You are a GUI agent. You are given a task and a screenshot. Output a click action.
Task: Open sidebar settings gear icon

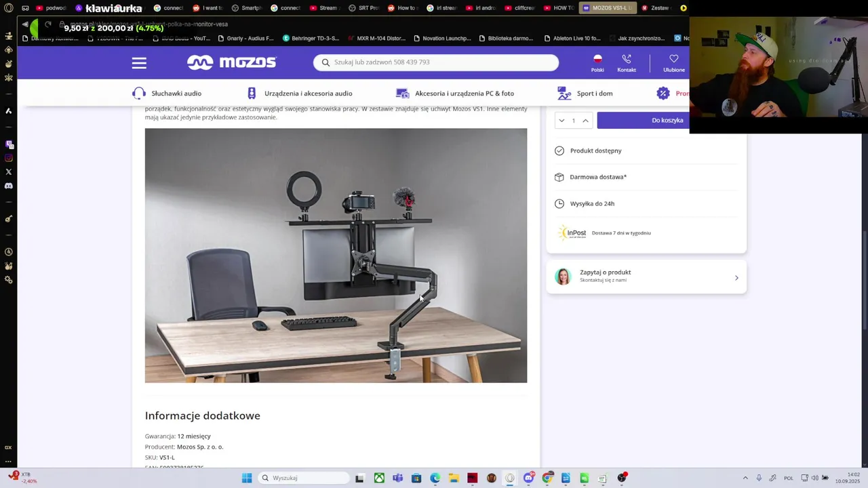8,280
